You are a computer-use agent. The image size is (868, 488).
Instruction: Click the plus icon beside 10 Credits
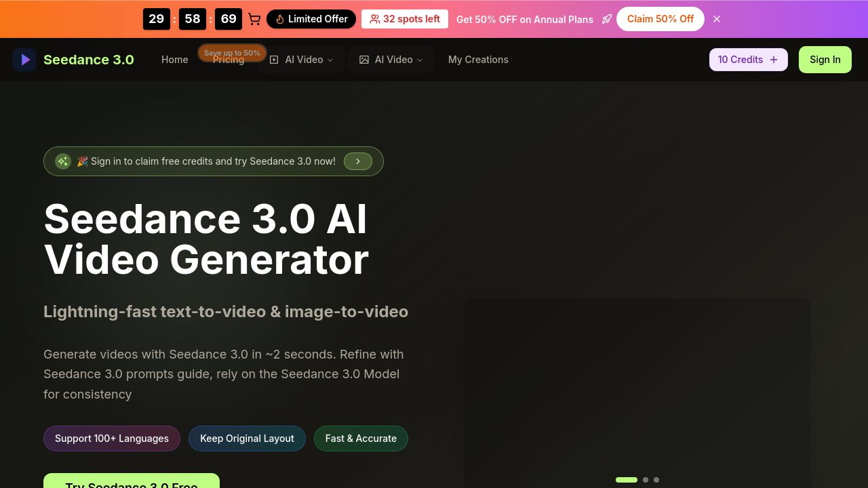tap(774, 60)
